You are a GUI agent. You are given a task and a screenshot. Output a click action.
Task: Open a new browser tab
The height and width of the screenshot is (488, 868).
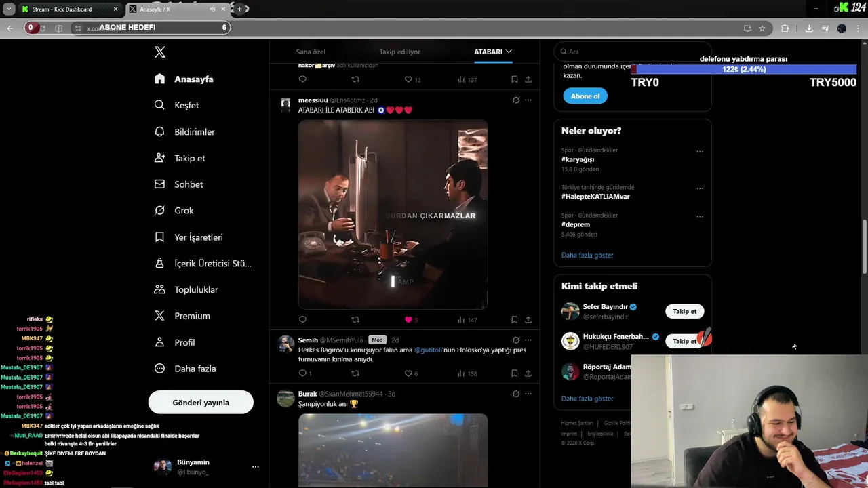pyautogui.click(x=239, y=9)
